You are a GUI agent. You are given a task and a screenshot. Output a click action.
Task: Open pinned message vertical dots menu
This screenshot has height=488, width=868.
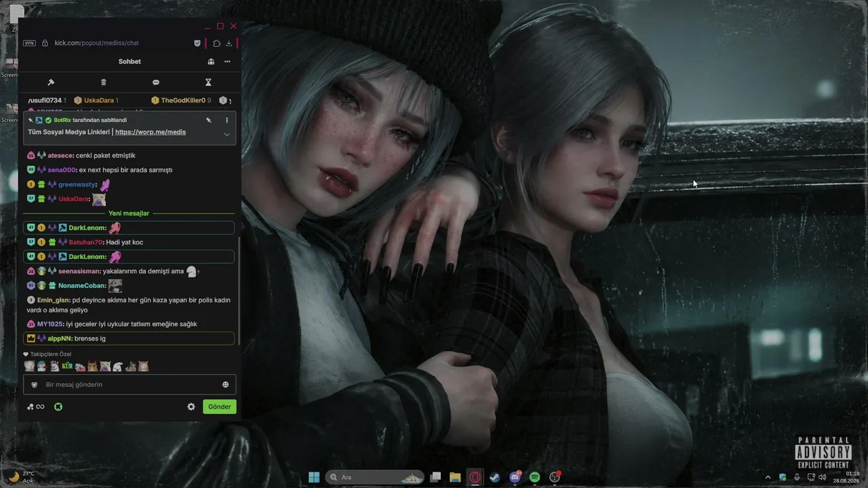click(x=226, y=120)
